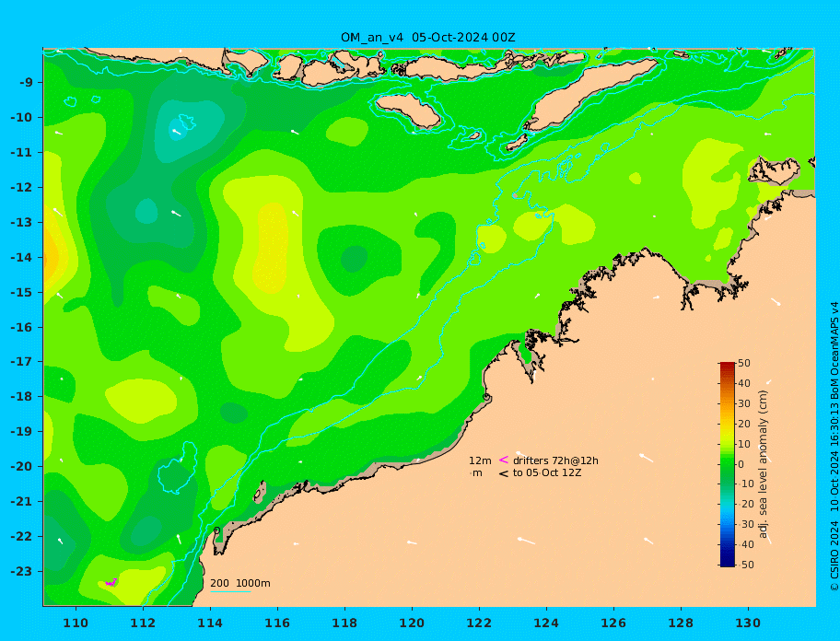Image resolution: width=840 pixels, height=641 pixels.
Task: Click the magenta drifter arrow legend symbol
Action: tap(504, 460)
